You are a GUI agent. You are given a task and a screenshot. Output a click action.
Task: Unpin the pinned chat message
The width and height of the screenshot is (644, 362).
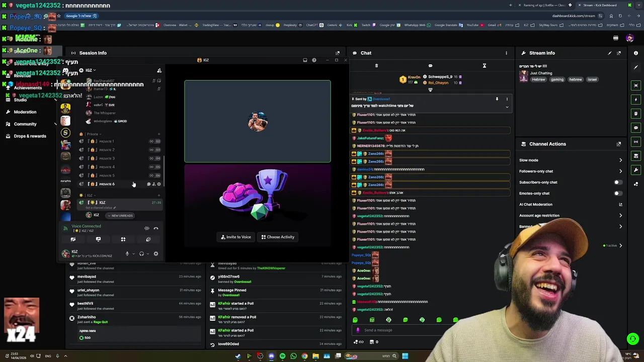(497, 99)
